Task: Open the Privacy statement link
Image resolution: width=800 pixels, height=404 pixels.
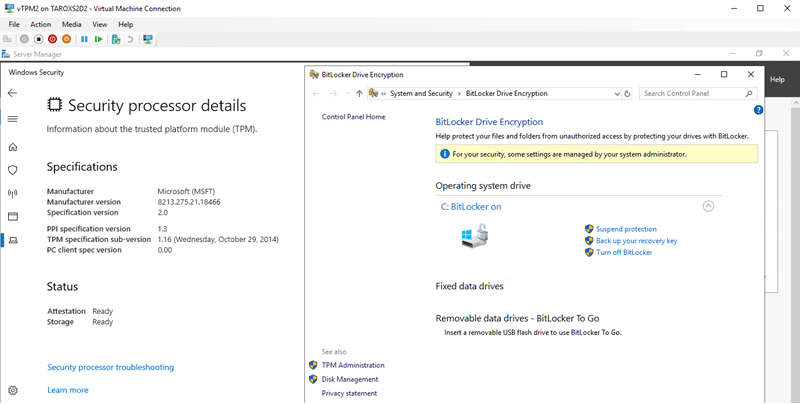Action: point(349,393)
